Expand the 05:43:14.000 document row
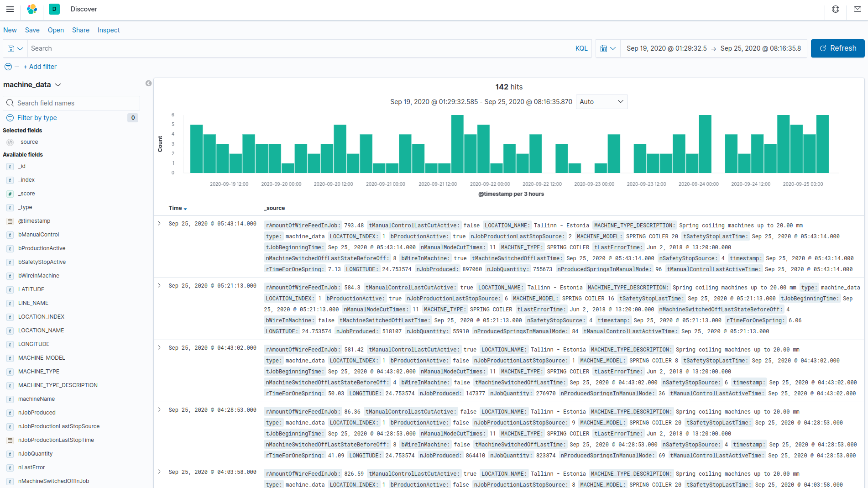Image resolution: width=868 pixels, height=488 pixels. point(159,224)
